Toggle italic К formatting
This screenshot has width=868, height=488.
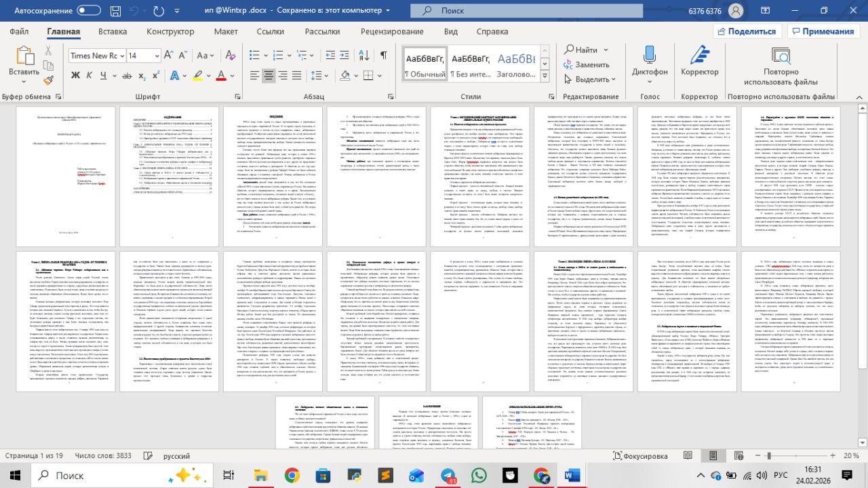(x=90, y=75)
